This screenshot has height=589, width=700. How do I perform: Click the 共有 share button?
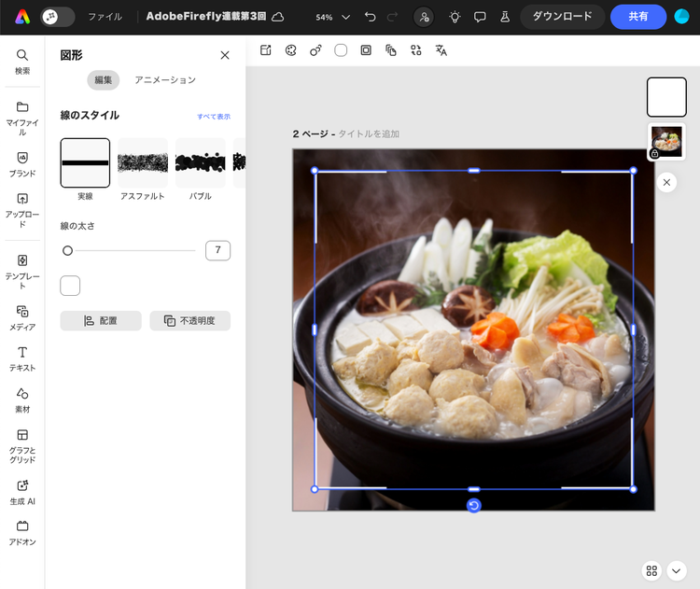pyautogui.click(x=638, y=17)
